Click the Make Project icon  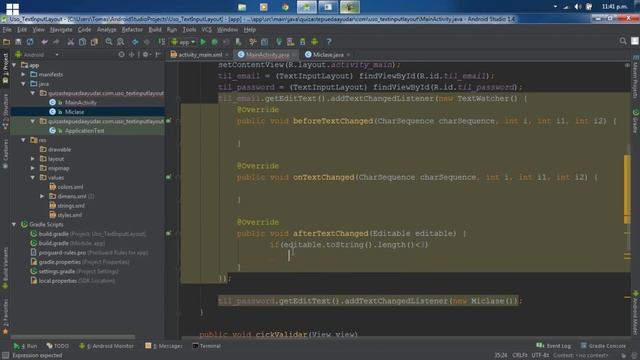(162, 42)
